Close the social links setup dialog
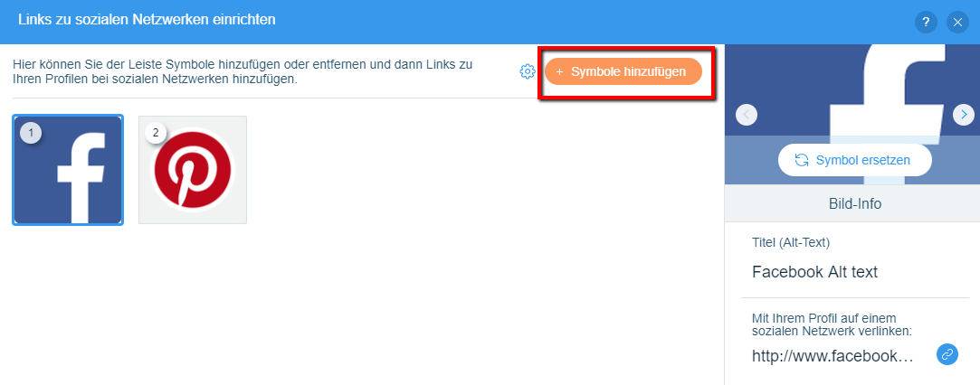Viewport: 980px width, 385px height. (957, 23)
